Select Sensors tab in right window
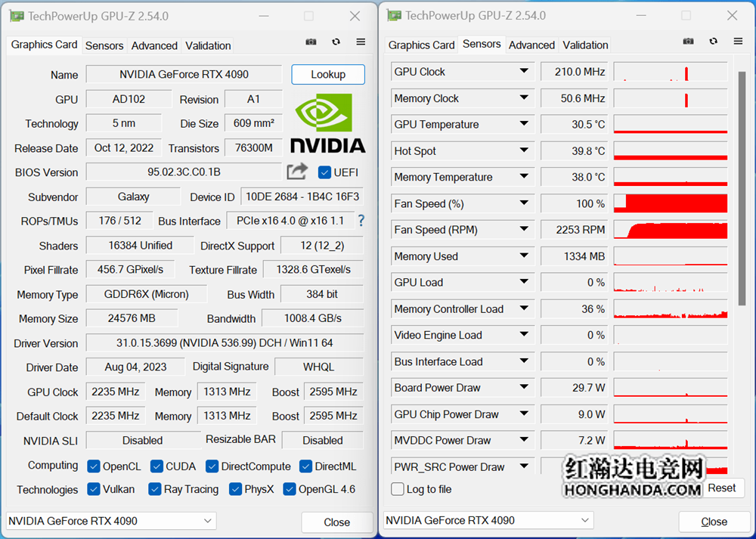The height and width of the screenshot is (539, 756). [x=482, y=44]
